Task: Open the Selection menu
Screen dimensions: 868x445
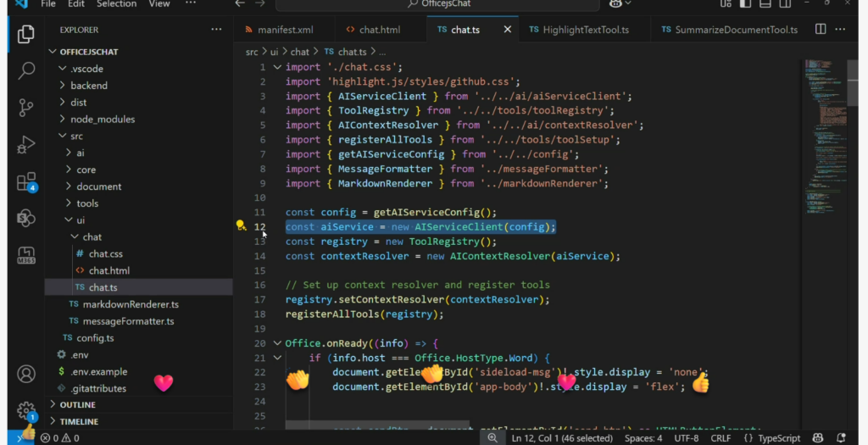Action: (x=116, y=4)
